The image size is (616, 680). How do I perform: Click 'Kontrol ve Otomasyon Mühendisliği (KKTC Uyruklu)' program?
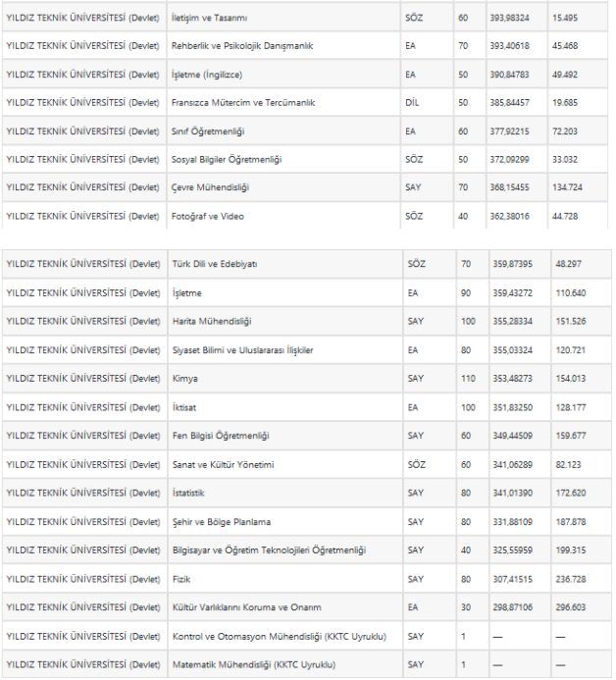279,637
